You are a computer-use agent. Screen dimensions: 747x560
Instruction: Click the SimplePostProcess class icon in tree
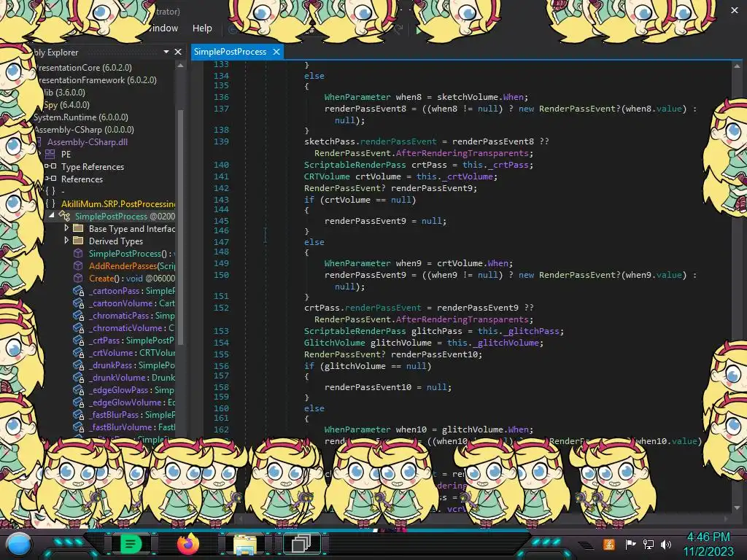click(64, 216)
